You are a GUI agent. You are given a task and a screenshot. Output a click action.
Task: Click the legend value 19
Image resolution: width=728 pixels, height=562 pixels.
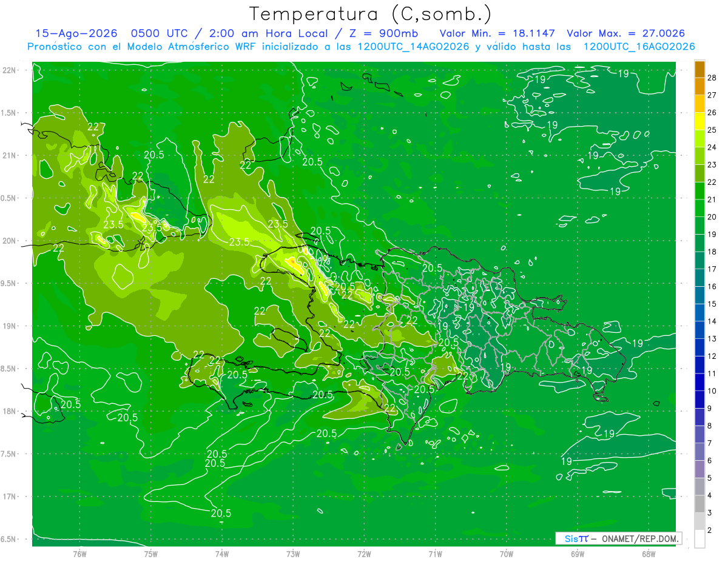pos(712,234)
